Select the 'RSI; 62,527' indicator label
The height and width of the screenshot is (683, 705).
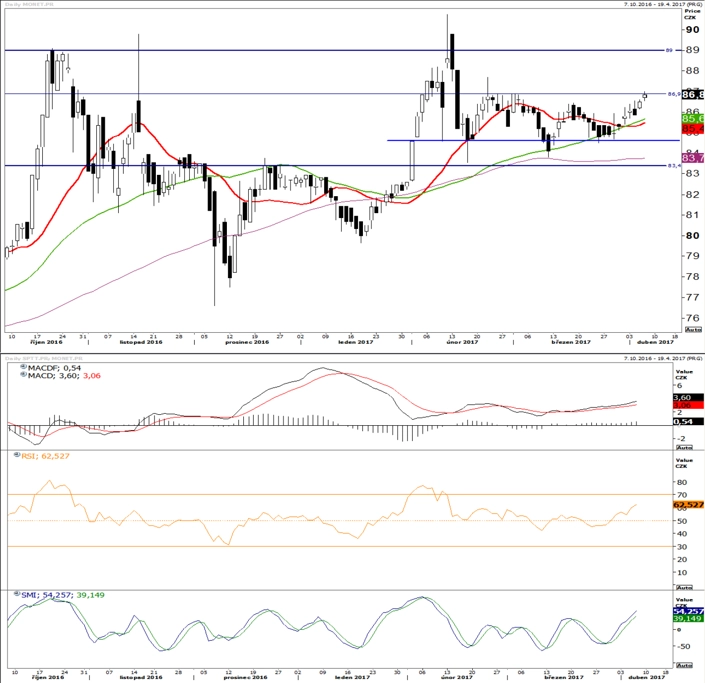point(45,456)
